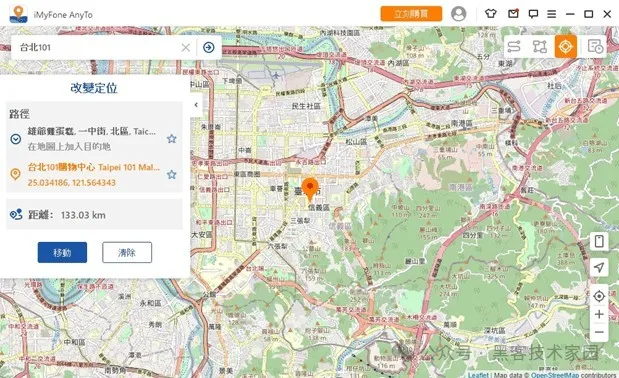Screen dimensions: 619x378
Task: Open the hamburger menu
Action: pos(551,14)
